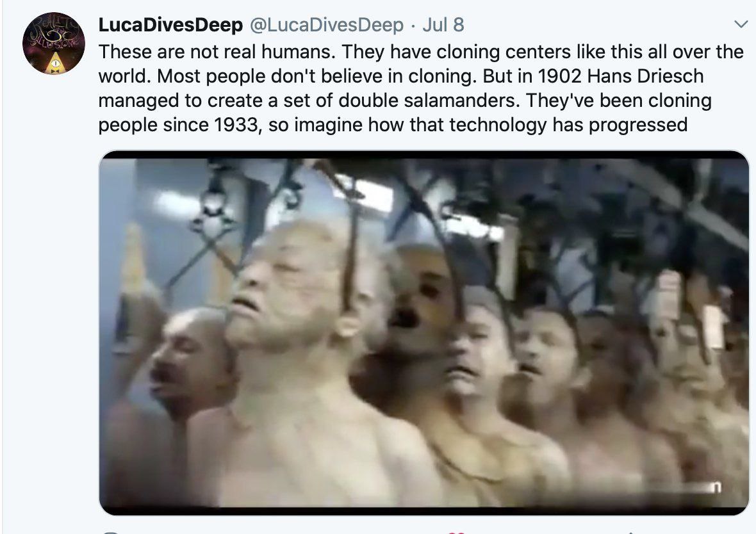Click the reply icon beneath the video
The width and height of the screenshot is (756, 534).
point(111,533)
